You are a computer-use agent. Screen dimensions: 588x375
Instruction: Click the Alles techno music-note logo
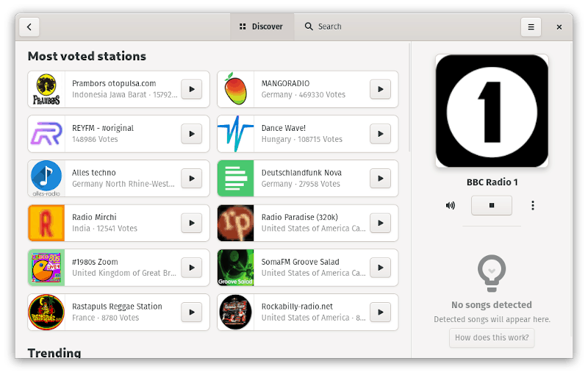(46, 179)
